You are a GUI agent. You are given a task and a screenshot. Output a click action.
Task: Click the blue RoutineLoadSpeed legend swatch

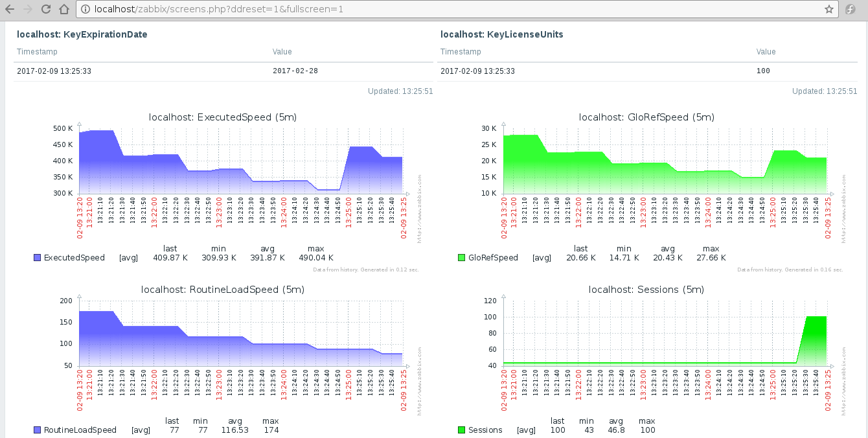point(37,430)
